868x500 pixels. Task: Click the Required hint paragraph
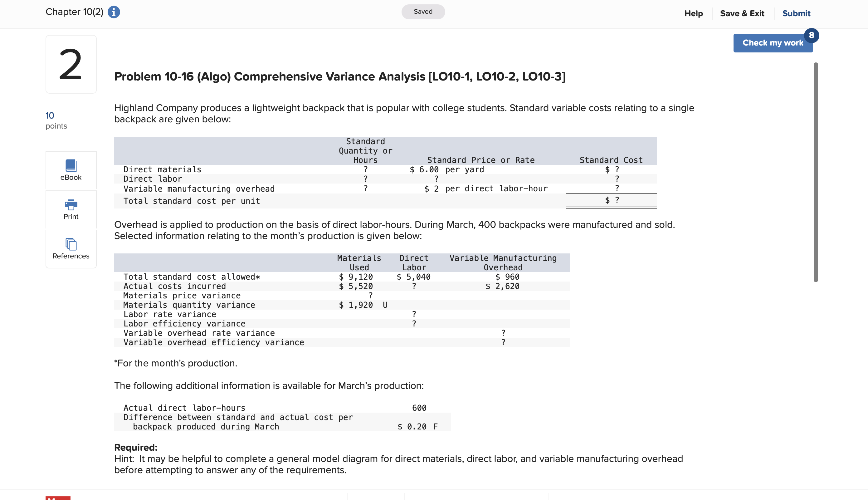[398, 464]
